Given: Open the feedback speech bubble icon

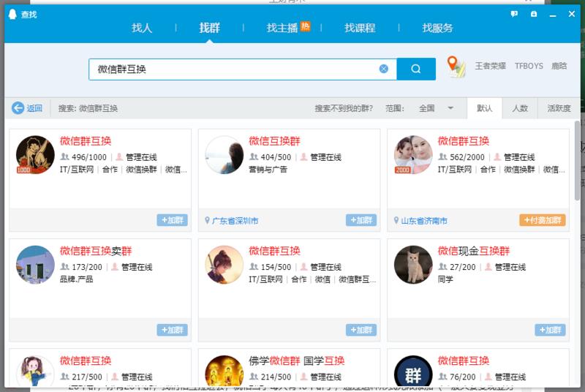Looking at the screenshot, I should click(514, 14).
